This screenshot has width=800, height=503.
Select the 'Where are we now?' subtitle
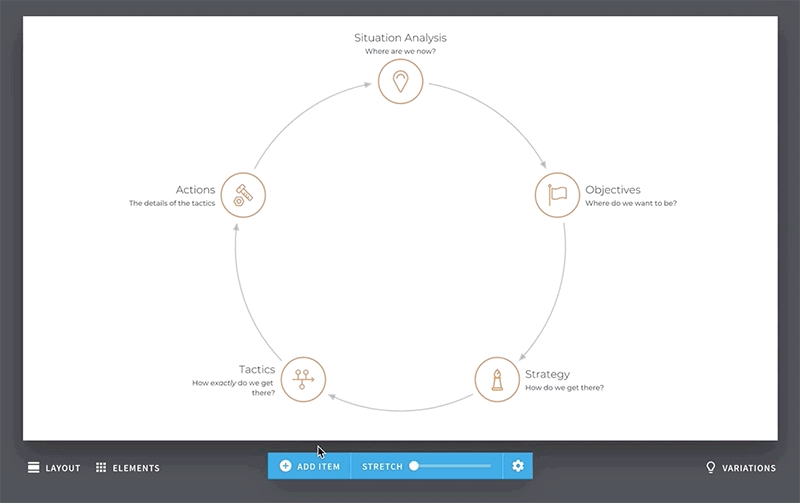coord(400,51)
